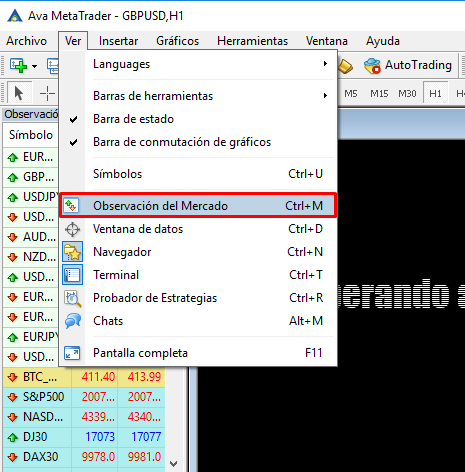
Task: Click the Símbolo column header
Action: [31, 135]
